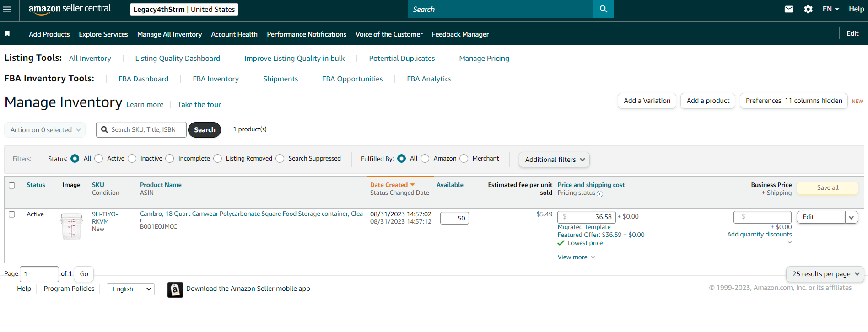
Task: Open the FBA Analytics link
Action: point(429,79)
